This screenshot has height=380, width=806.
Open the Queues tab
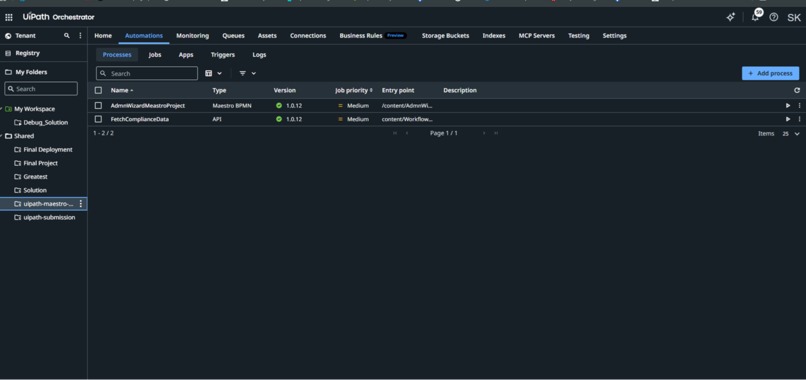pos(233,35)
